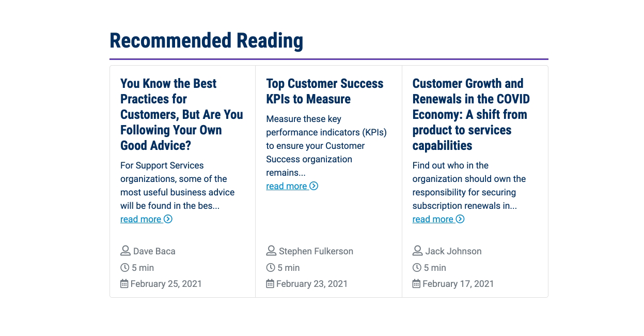Click the clock icon under Jack Johnson
Viewport: 644px width, 336px height.
pos(417,267)
